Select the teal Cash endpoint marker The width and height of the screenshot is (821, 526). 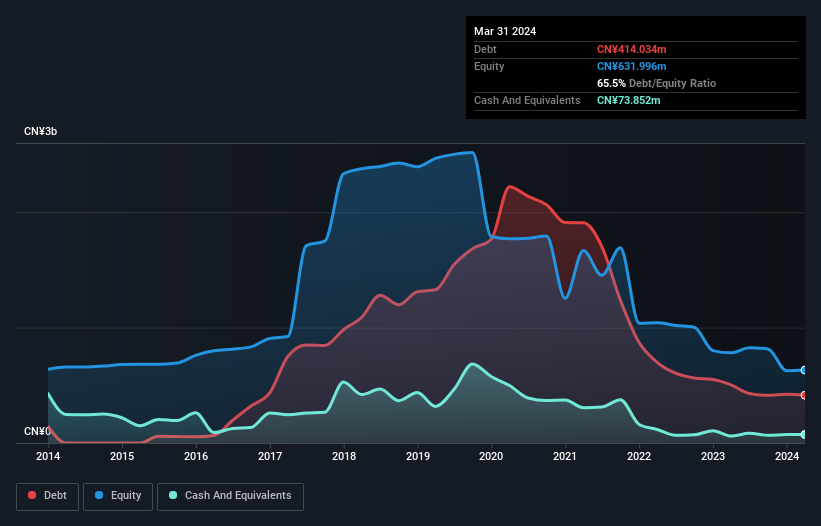pos(803,434)
